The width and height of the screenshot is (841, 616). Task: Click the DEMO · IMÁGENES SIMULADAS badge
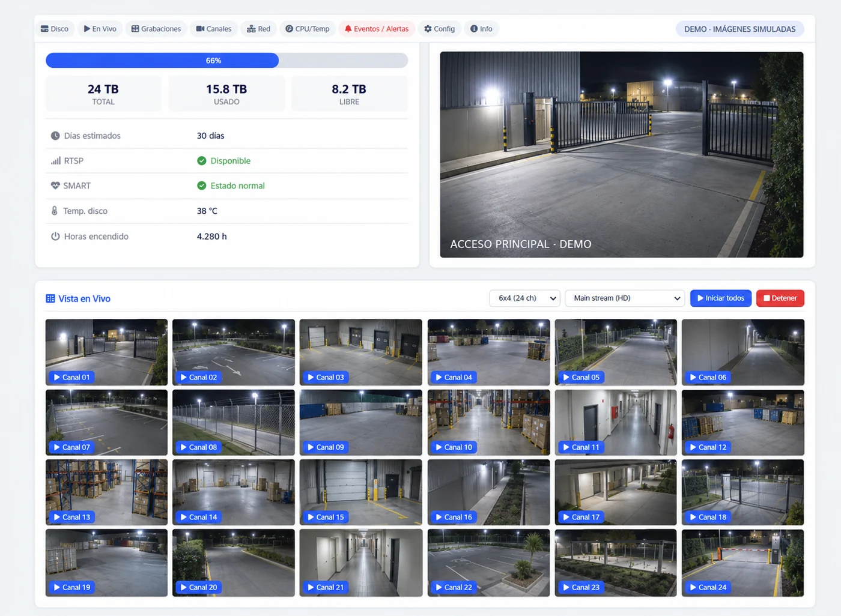(739, 29)
